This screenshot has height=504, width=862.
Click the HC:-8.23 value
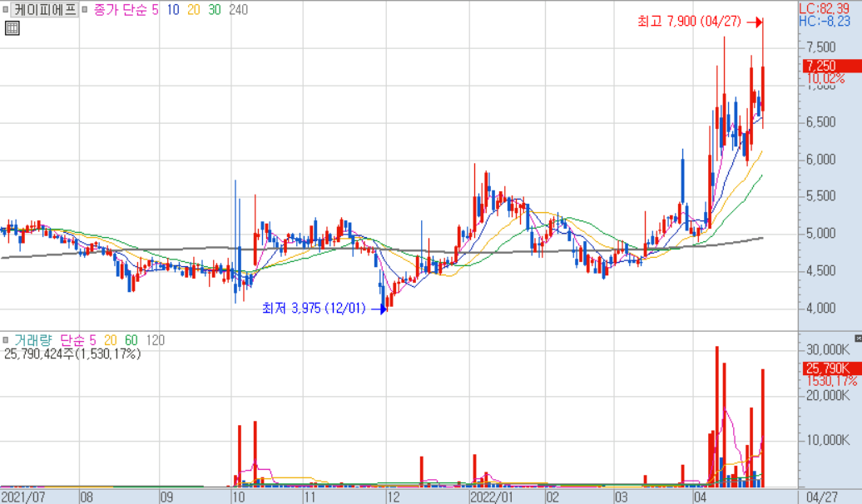(825, 21)
